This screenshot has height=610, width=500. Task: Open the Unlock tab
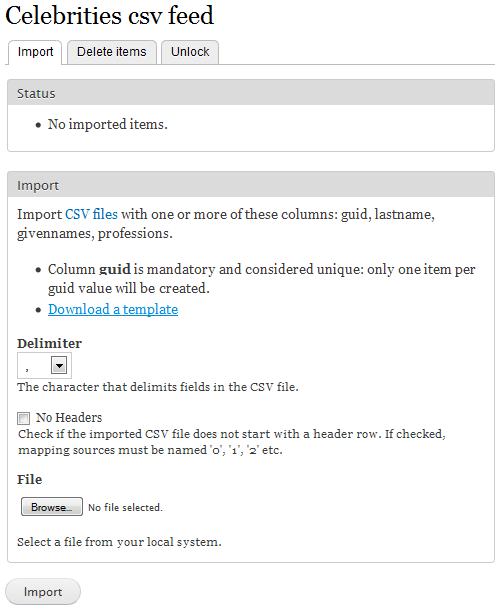coord(190,52)
